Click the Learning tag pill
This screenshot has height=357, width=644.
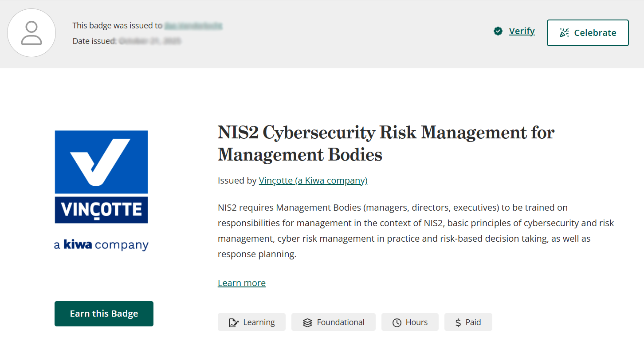point(251,322)
